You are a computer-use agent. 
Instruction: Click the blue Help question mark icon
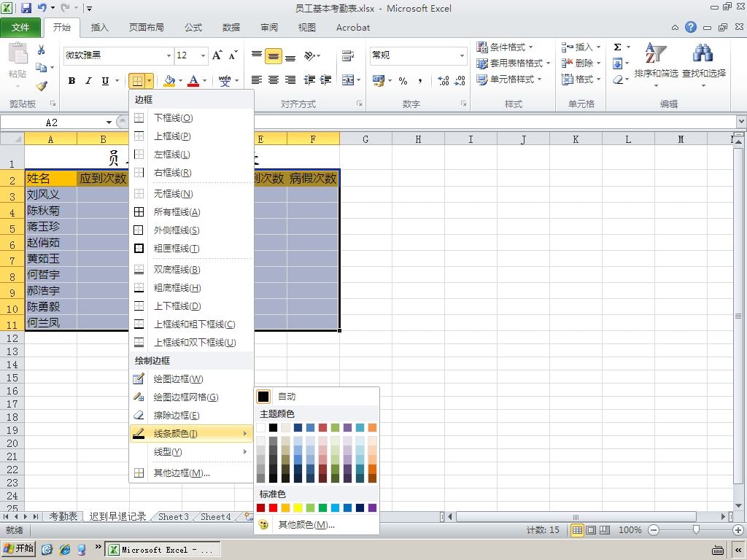tap(691, 27)
